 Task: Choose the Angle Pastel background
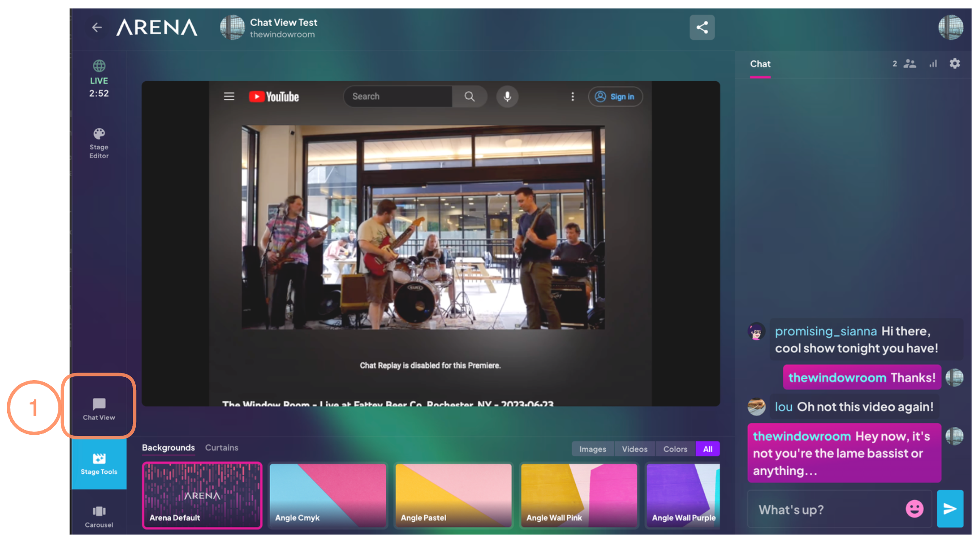click(453, 495)
